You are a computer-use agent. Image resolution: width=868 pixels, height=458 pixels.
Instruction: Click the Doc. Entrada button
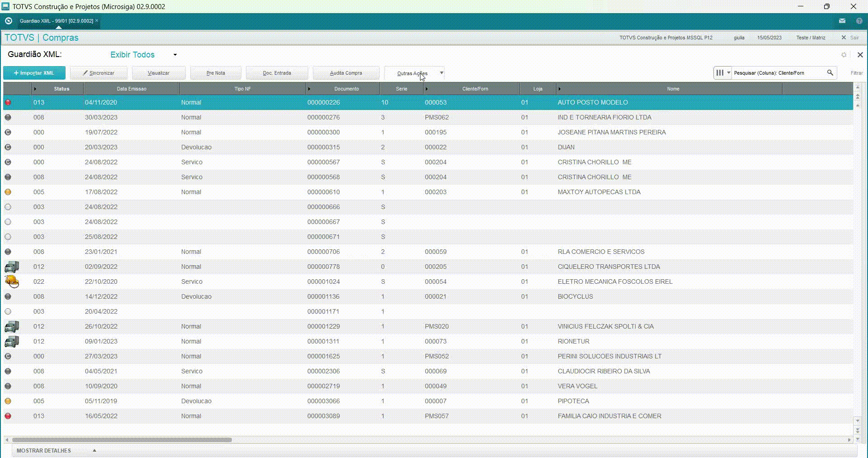277,73
